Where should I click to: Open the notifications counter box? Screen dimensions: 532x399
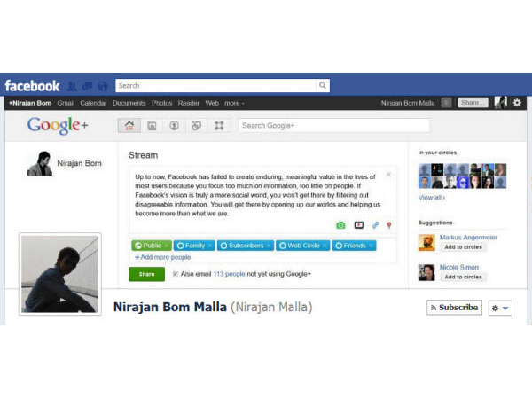click(446, 103)
